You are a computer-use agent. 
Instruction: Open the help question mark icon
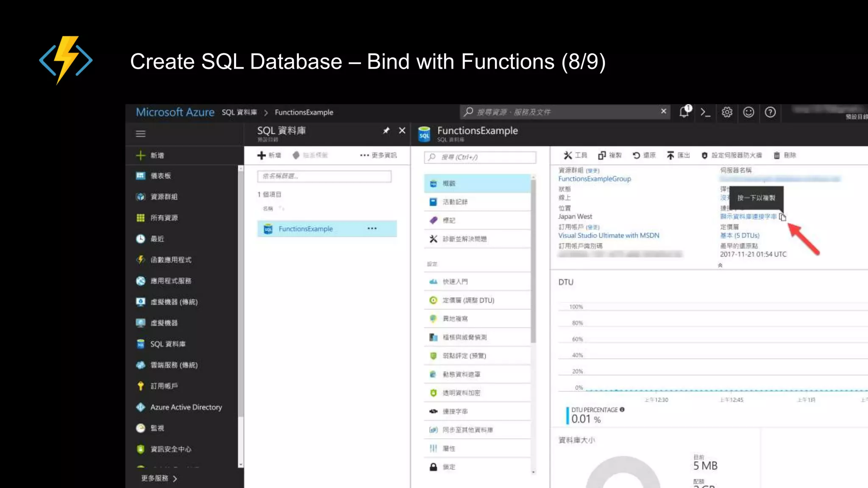click(770, 112)
